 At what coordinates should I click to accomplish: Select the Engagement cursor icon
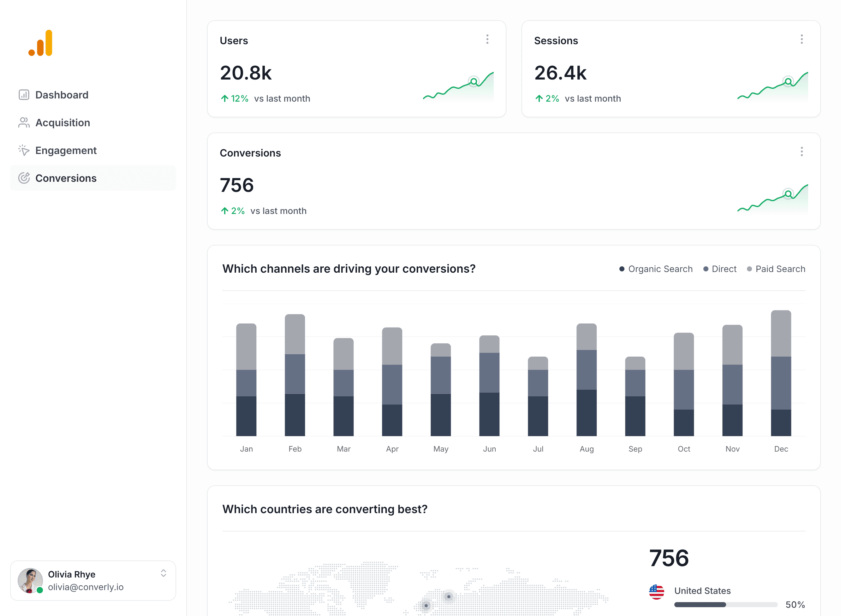tap(24, 150)
